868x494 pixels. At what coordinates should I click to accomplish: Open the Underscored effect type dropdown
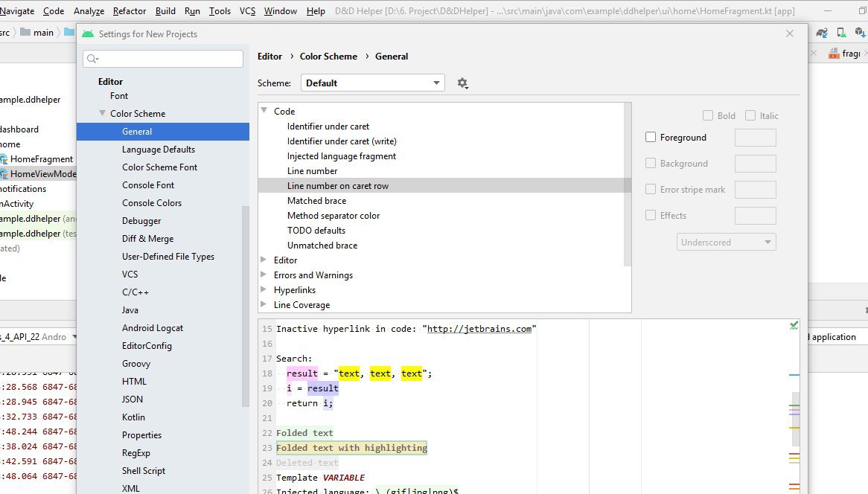(x=727, y=242)
